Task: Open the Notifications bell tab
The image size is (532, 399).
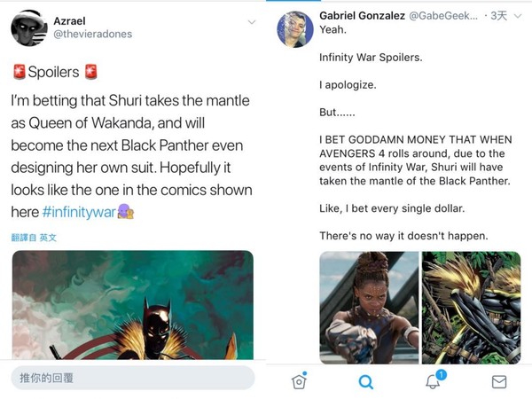Action: (x=434, y=380)
